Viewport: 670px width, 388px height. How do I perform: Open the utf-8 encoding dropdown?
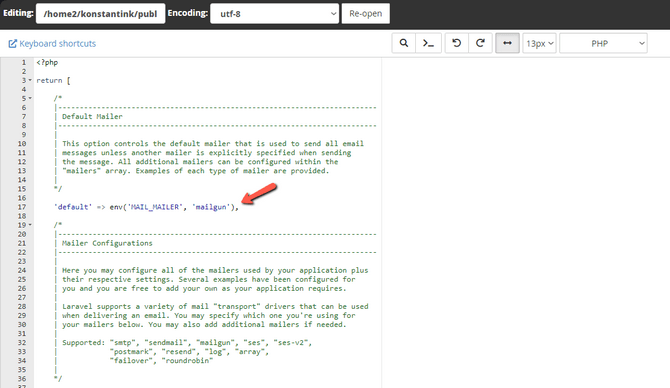point(274,14)
